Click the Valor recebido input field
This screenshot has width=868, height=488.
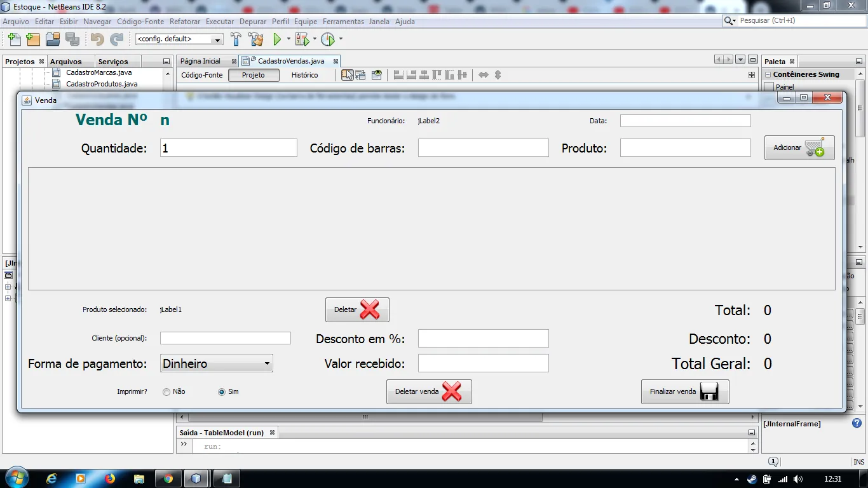click(x=483, y=363)
